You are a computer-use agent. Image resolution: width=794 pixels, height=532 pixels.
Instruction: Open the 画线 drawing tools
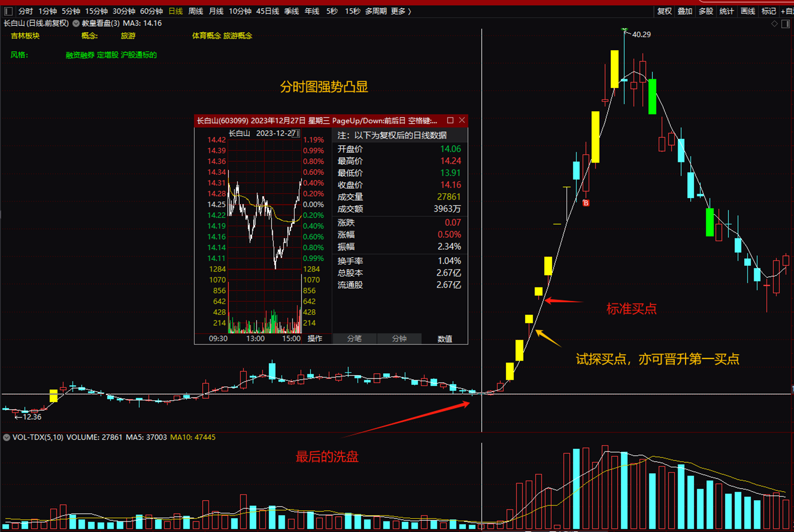pyautogui.click(x=747, y=11)
